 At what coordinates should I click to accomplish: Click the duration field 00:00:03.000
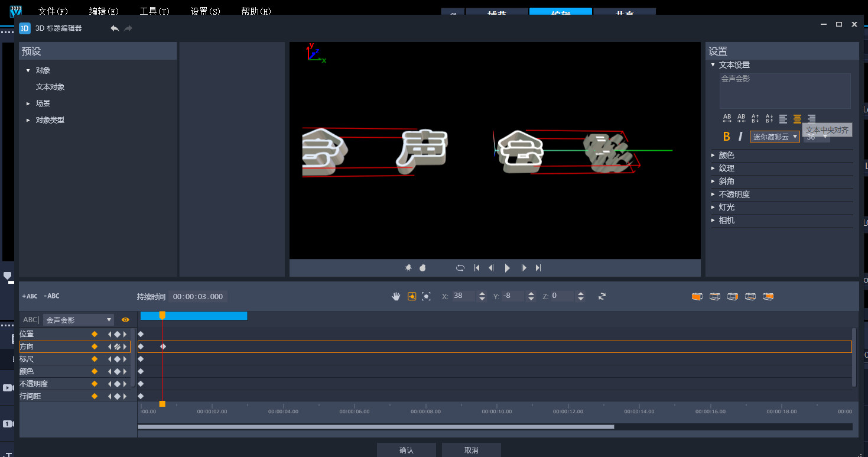pyautogui.click(x=198, y=297)
